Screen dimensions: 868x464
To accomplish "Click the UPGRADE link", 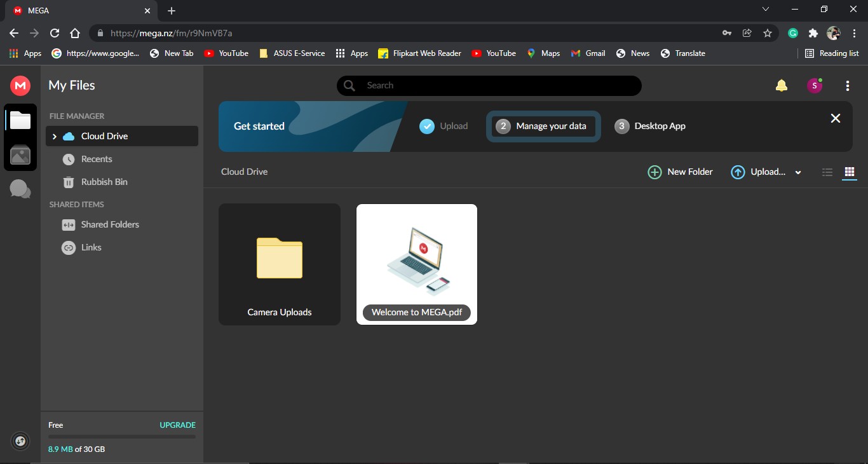I will tap(177, 425).
